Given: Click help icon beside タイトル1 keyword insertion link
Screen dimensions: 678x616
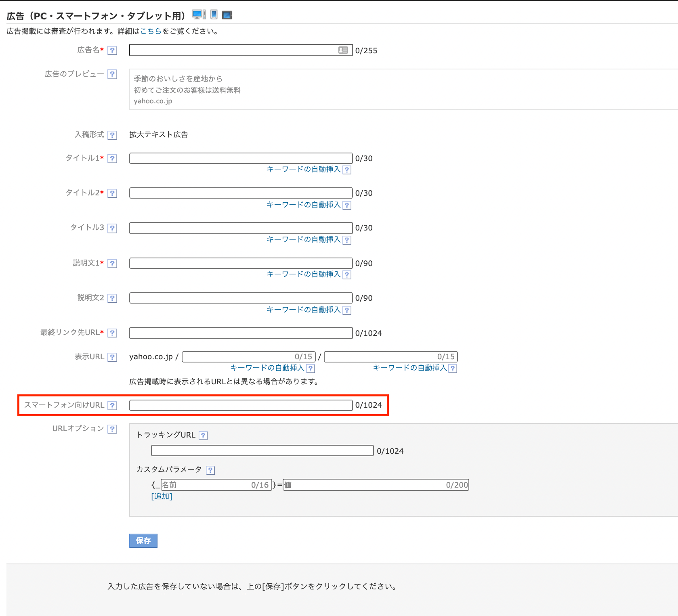Looking at the screenshot, I should tap(347, 170).
